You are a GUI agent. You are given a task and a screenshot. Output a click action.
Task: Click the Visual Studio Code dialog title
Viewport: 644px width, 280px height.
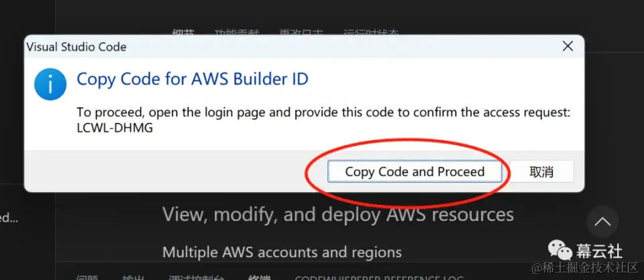pos(76,47)
